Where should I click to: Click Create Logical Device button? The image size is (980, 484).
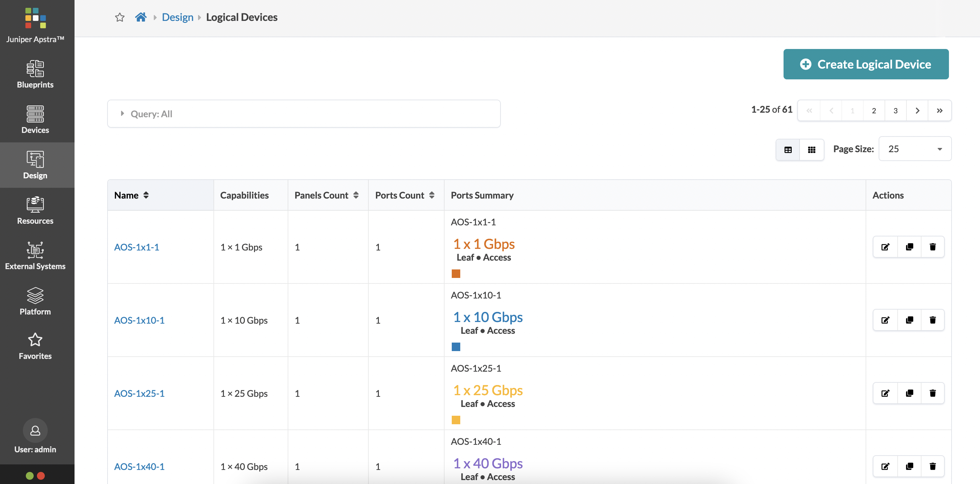click(866, 64)
